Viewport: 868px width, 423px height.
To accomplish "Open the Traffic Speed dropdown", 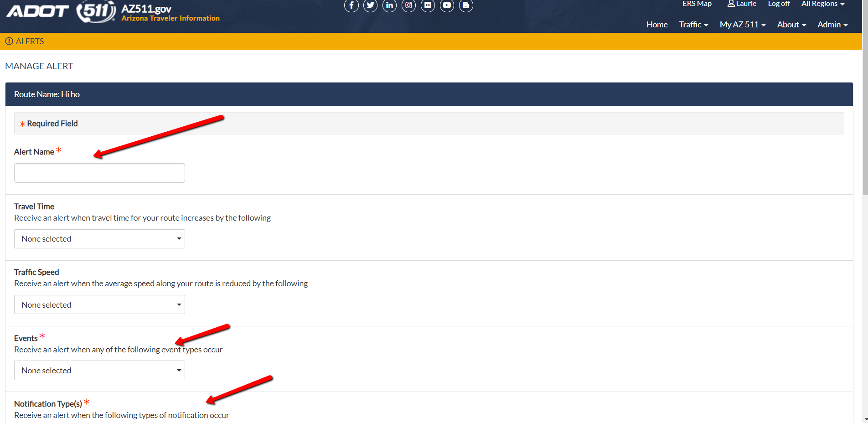I will pyautogui.click(x=99, y=304).
